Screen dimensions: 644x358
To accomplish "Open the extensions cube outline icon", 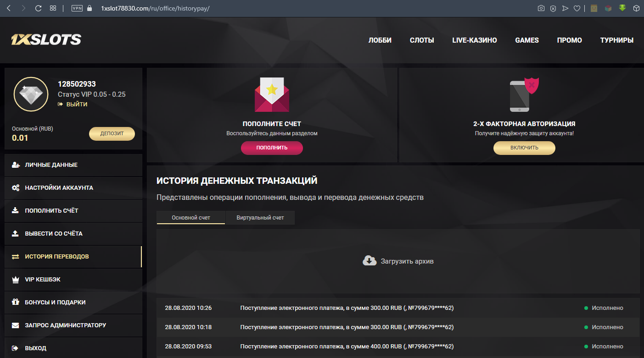I will pos(637,8).
